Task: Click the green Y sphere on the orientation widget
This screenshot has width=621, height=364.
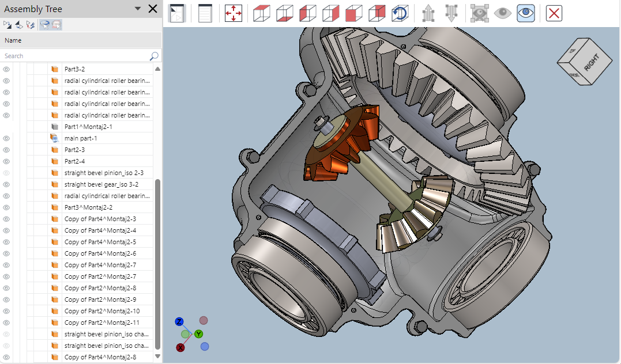Action: click(x=198, y=334)
